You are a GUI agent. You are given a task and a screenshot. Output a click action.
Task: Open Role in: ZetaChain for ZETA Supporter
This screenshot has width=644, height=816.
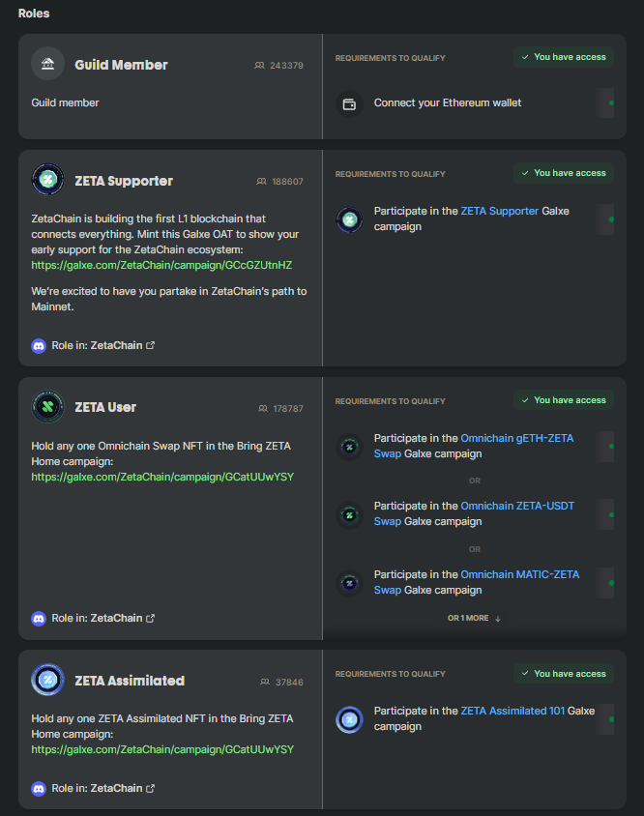[103, 345]
